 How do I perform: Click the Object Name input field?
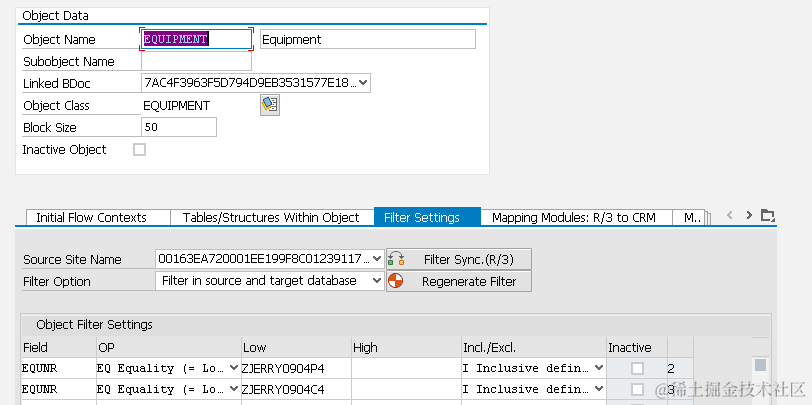196,39
